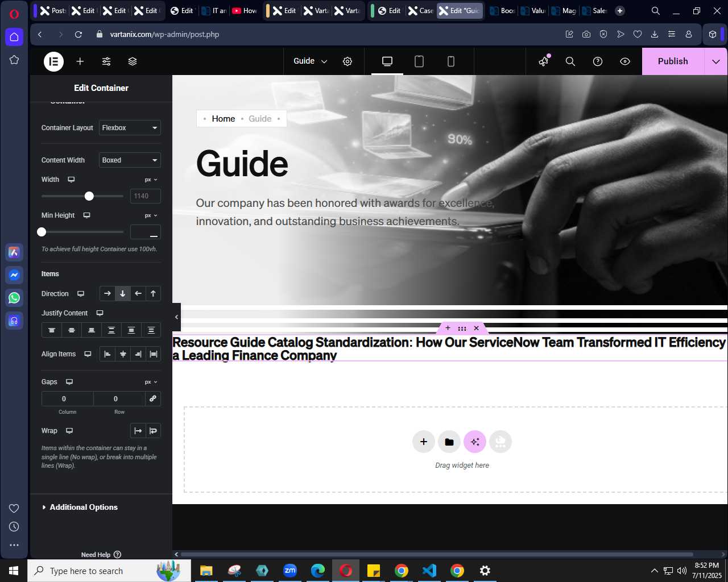The height and width of the screenshot is (582, 728).
Task: Switch to desktop preview mode
Action: pyautogui.click(x=387, y=61)
